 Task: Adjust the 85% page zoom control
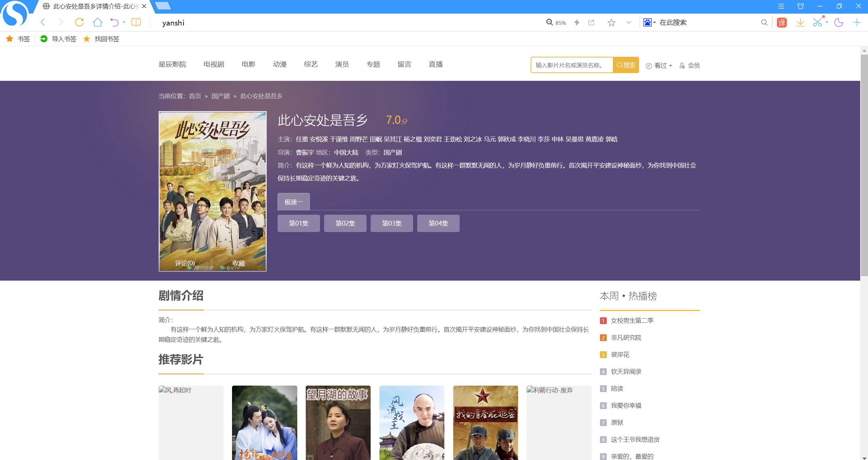click(556, 22)
